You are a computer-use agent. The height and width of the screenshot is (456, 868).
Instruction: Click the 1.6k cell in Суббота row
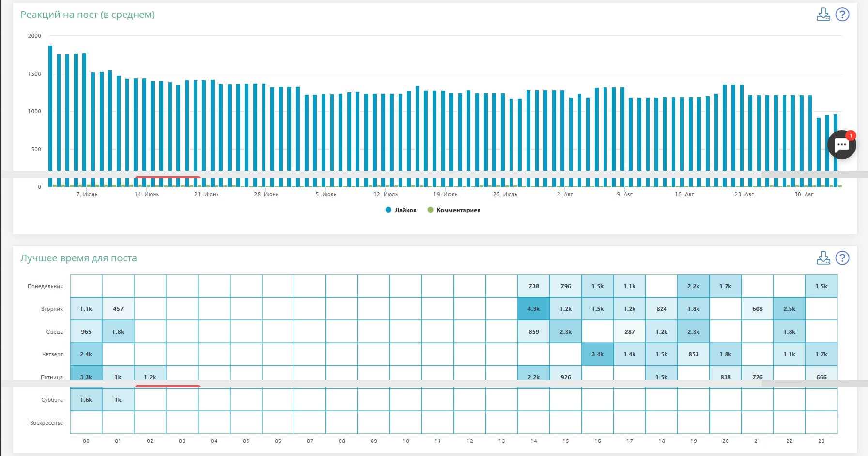tap(86, 400)
